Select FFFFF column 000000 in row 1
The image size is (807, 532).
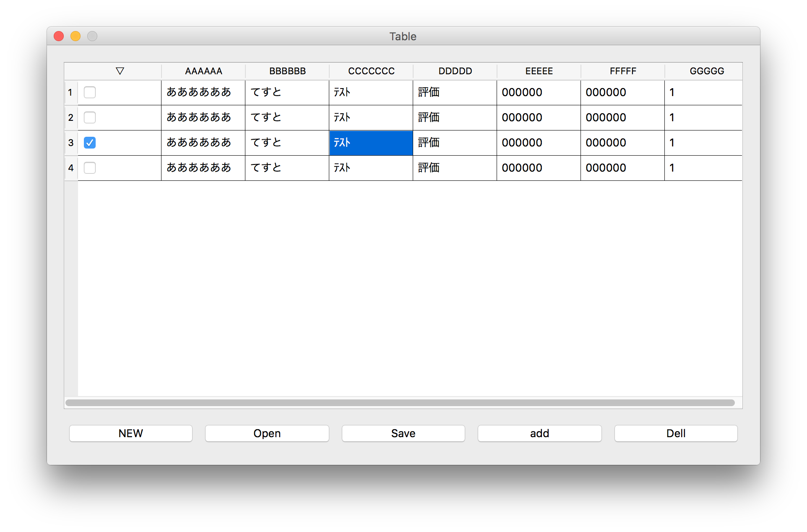click(x=623, y=92)
